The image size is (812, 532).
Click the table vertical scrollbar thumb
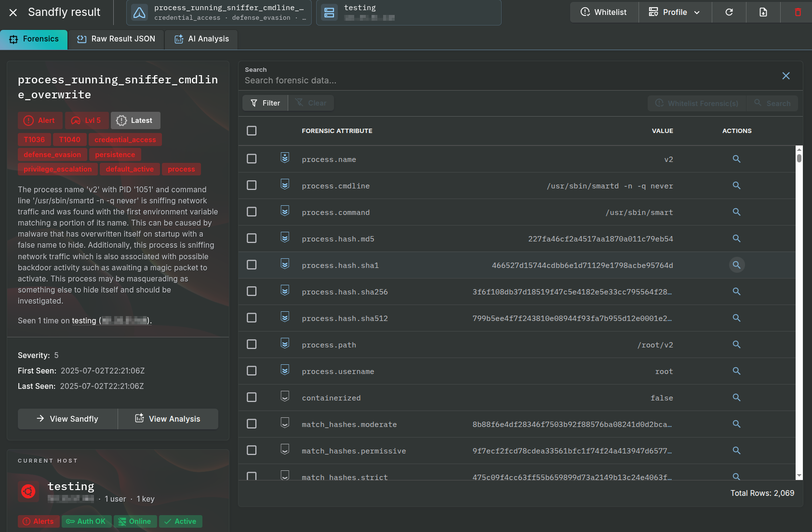click(x=799, y=158)
